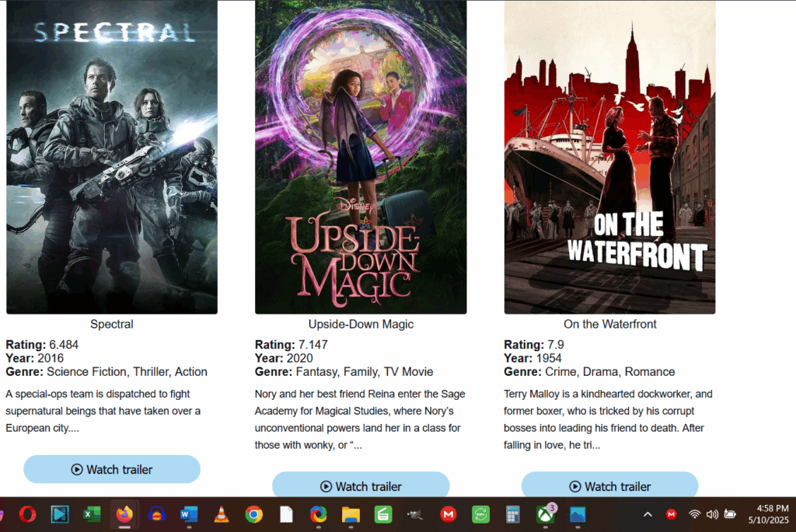The width and height of the screenshot is (796, 532).
Task: Open GIMP from the taskbar
Action: (x=415, y=514)
